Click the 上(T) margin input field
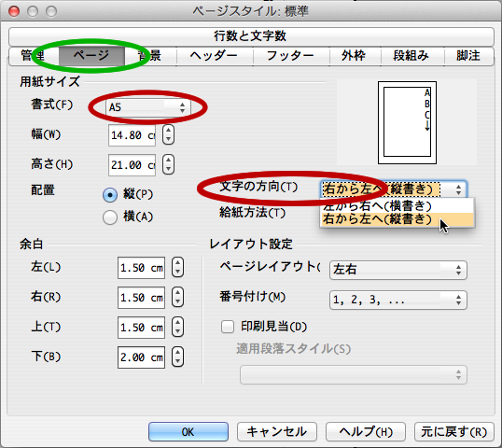Image resolution: width=502 pixels, height=448 pixels. (x=141, y=328)
